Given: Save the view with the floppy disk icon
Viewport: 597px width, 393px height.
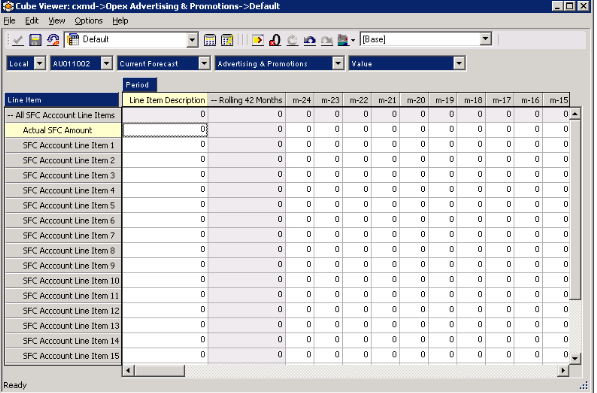Looking at the screenshot, I should (x=35, y=40).
